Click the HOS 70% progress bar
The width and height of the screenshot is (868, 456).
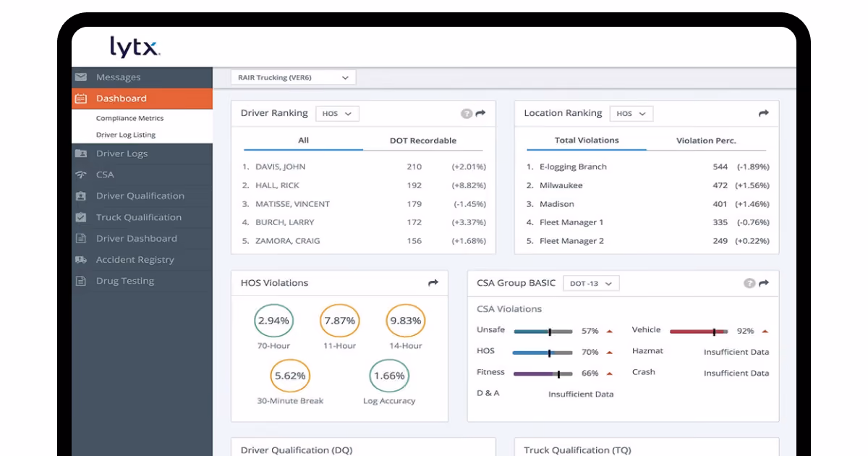coord(542,353)
